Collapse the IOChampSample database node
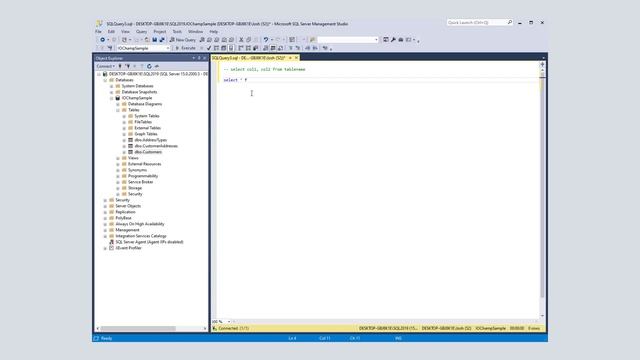Viewport: 640px width, 360px height. [x=111, y=98]
